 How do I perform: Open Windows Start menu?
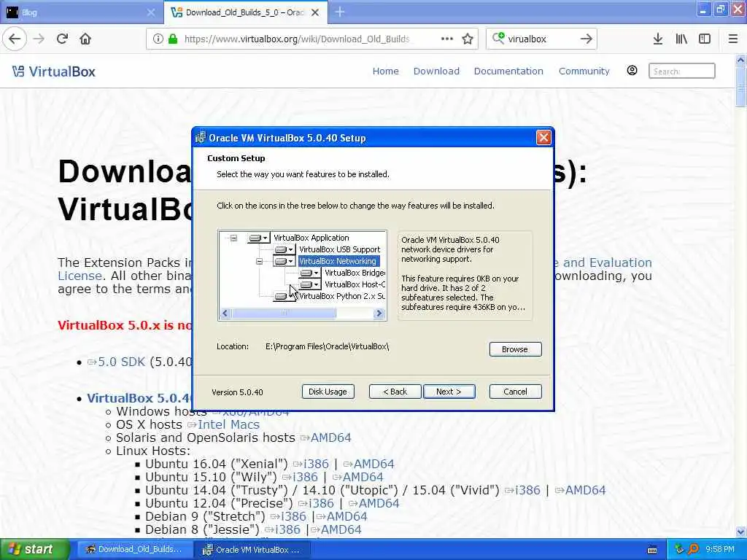point(34,549)
